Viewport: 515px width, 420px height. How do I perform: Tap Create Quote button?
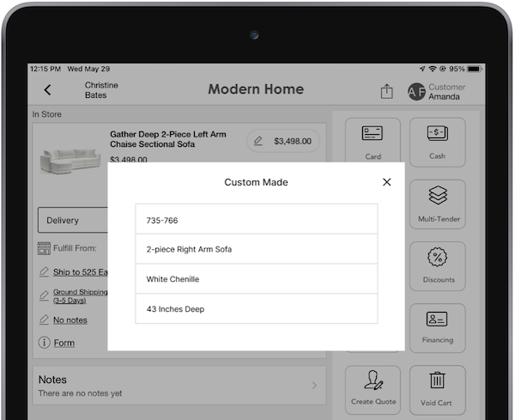(373, 390)
